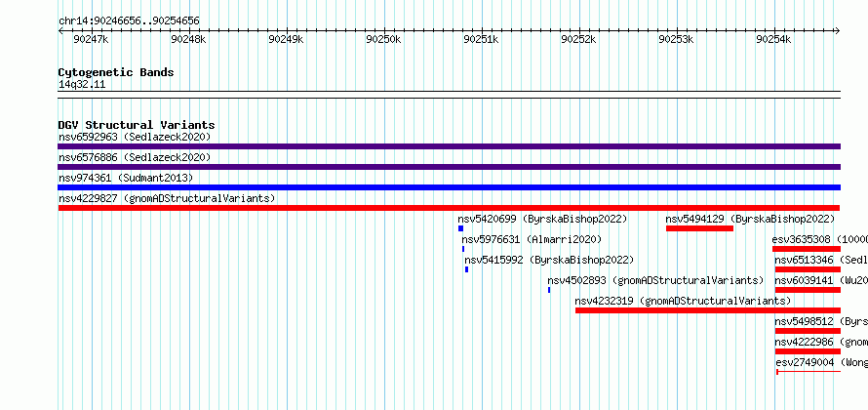Click the 90251k ruler label
868x410 pixels.
pyautogui.click(x=481, y=39)
